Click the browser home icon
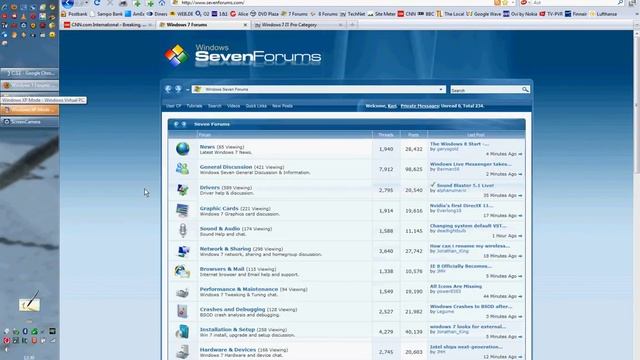The height and width of the screenshot is (360, 640). tap(162, 3)
